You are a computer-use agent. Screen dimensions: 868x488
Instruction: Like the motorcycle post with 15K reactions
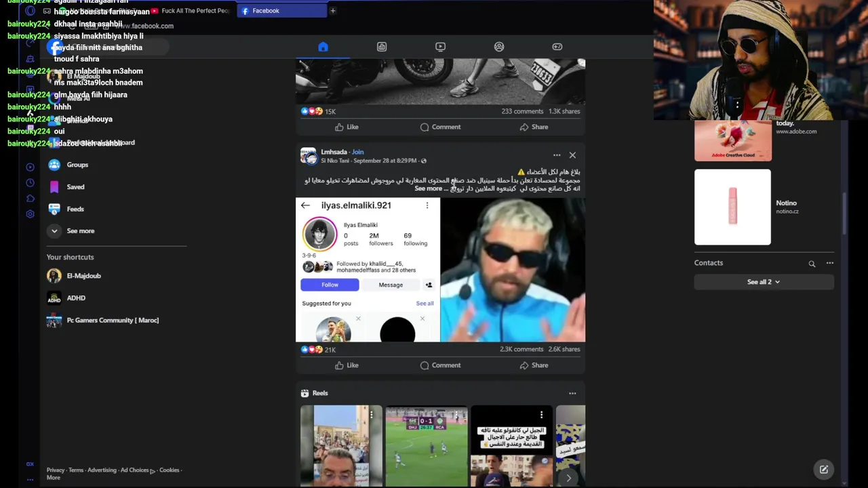tap(347, 127)
